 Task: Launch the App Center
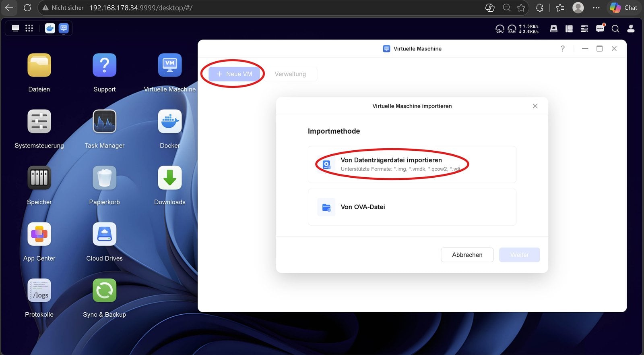[x=39, y=234]
